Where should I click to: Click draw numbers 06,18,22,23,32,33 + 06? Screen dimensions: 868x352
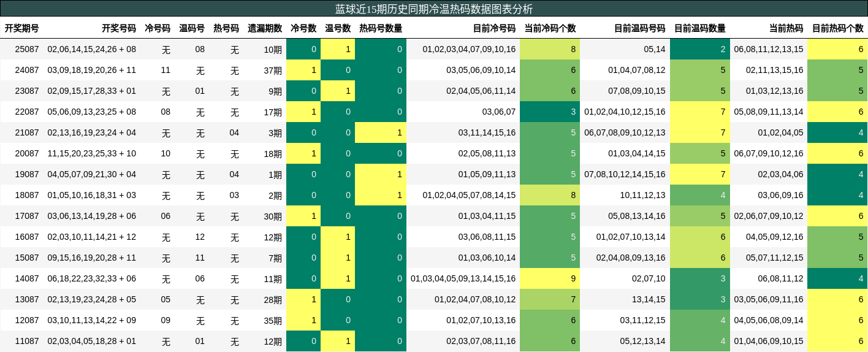92,278
